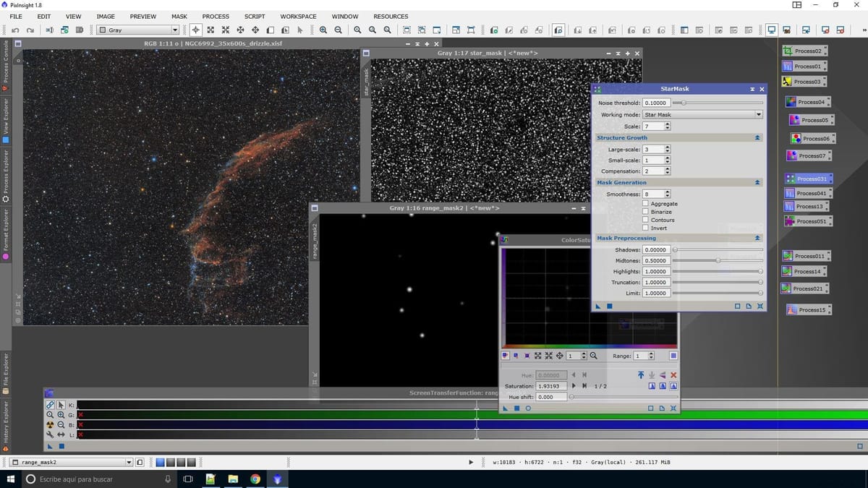Open the FILE menu

(x=15, y=17)
